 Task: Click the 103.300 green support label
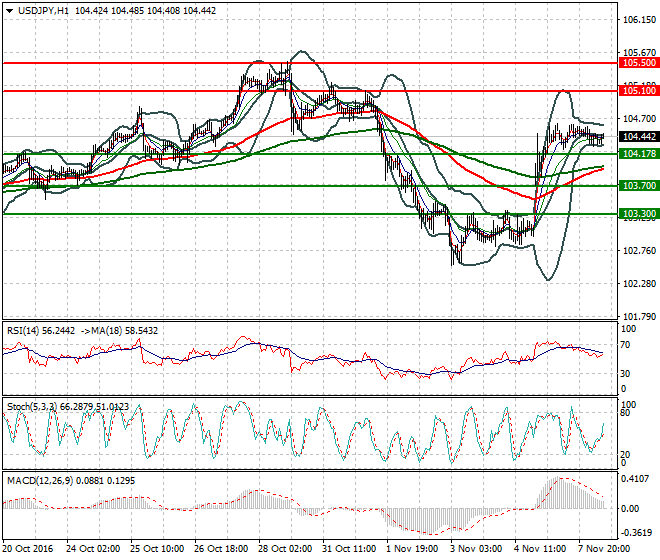coord(639,214)
